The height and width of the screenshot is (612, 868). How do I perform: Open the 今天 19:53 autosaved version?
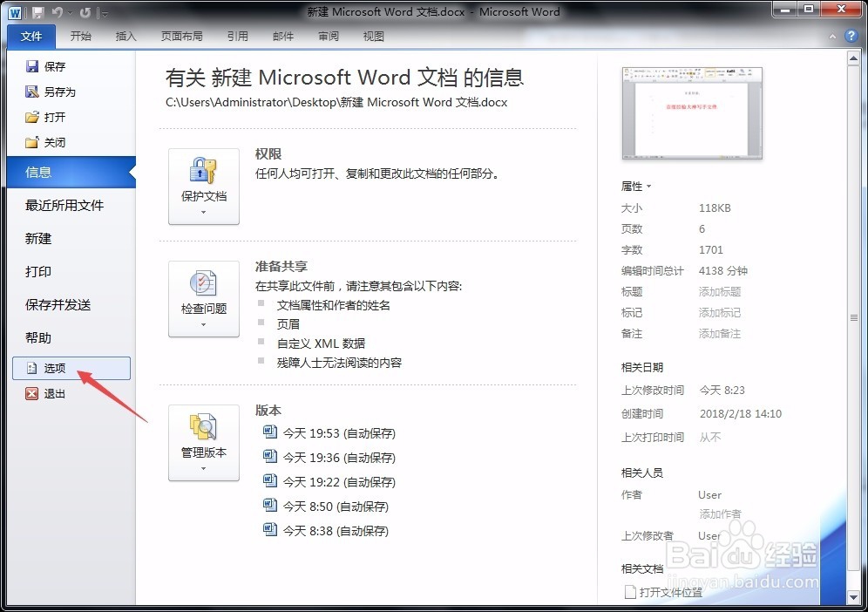point(329,433)
